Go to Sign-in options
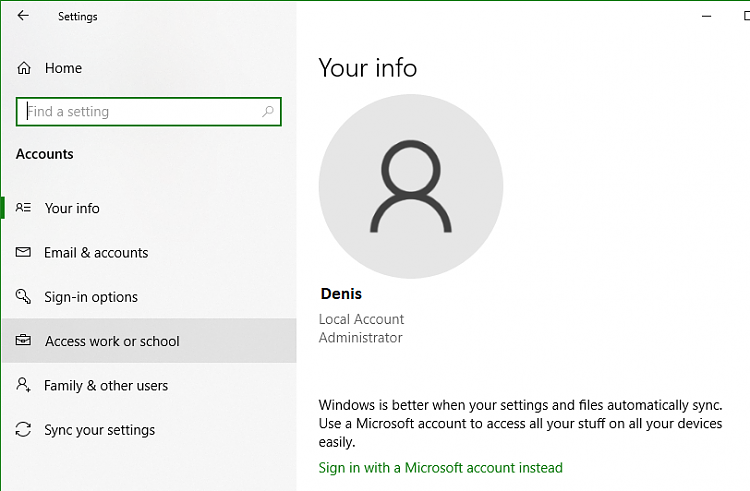The width and height of the screenshot is (750, 491). pos(91,297)
